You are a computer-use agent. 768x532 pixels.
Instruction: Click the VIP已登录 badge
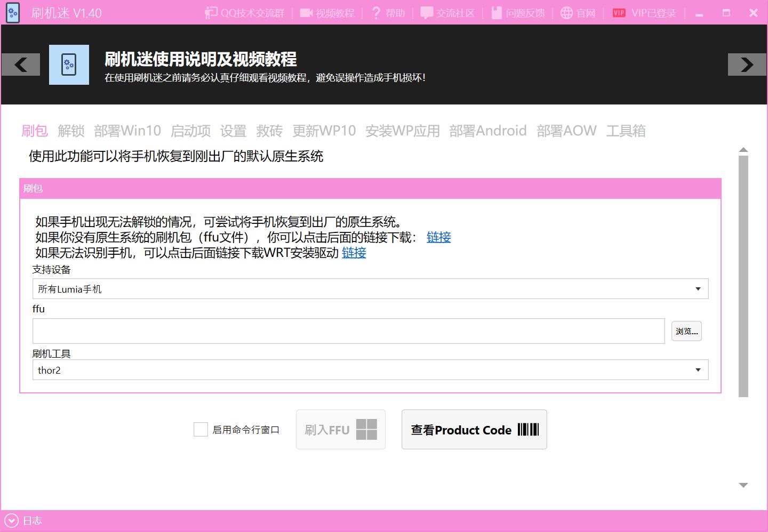point(619,13)
